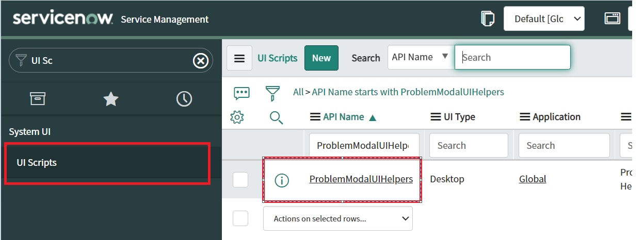Open the ProblemModalUIHelpers record link
644x240 pixels.
361,179
